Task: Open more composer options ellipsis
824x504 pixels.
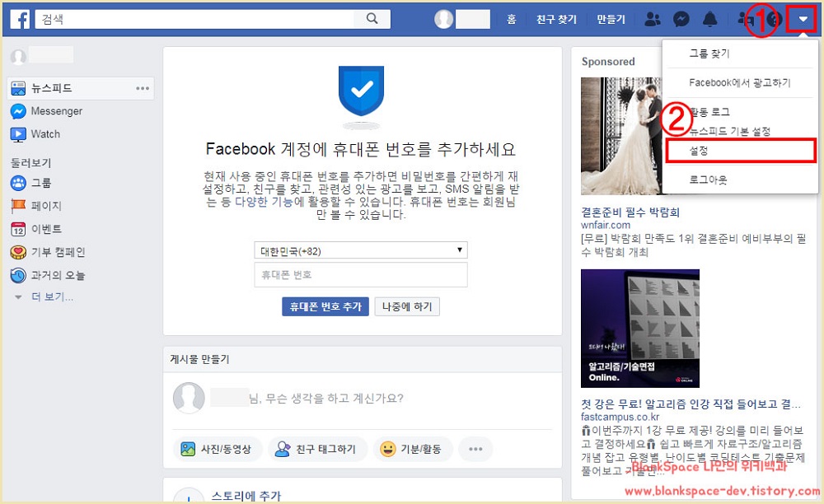Action: [x=475, y=450]
